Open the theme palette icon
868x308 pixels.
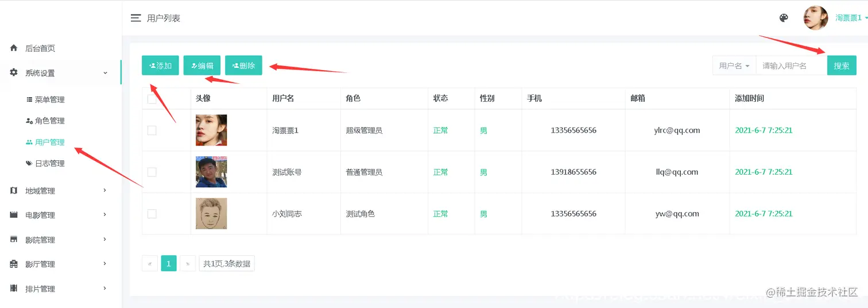[784, 18]
